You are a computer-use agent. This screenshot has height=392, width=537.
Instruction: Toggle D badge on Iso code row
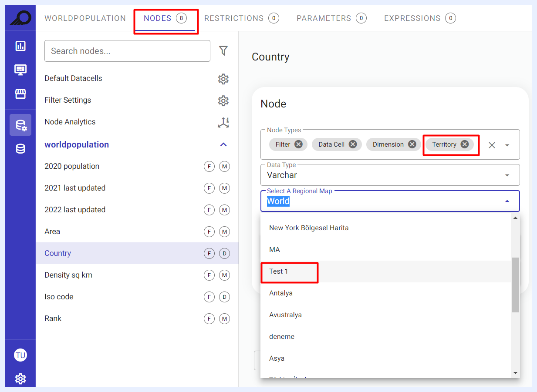coord(224,297)
